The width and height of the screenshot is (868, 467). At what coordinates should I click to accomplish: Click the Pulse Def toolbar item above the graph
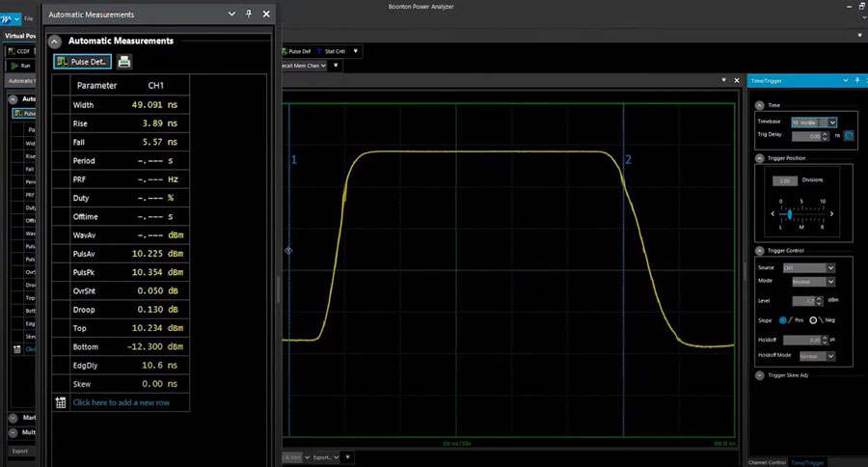299,51
